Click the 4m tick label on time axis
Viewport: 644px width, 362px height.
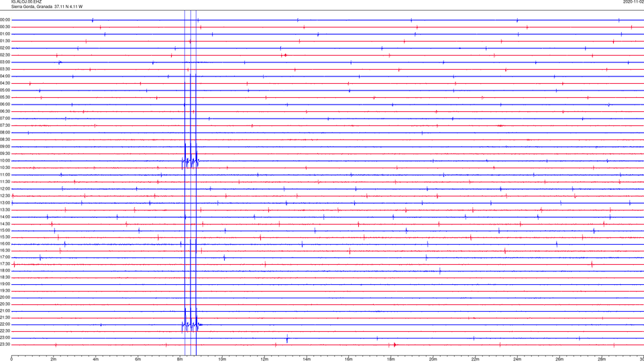coord(96,359)
